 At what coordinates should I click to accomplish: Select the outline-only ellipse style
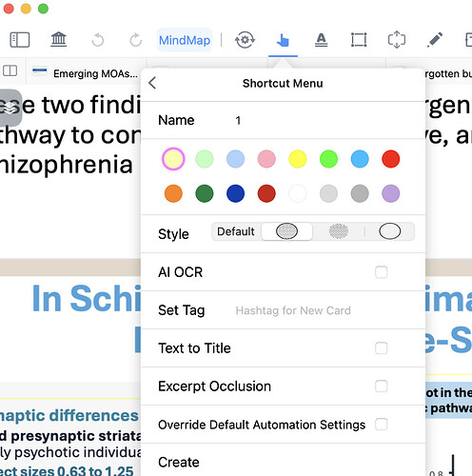[390, 231]
